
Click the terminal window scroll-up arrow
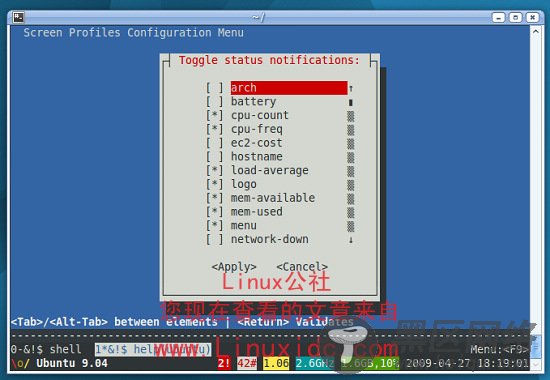536,32
